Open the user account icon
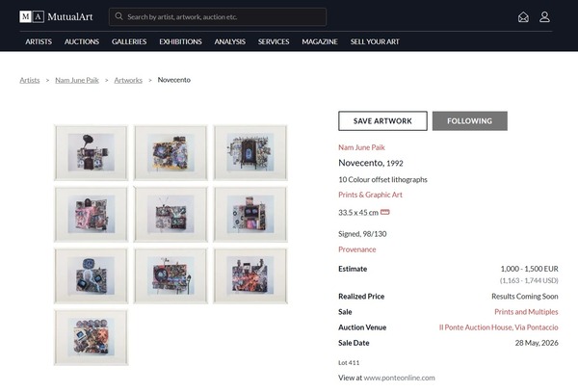Viewport: 578px width, 392px height. click(544, 17)
